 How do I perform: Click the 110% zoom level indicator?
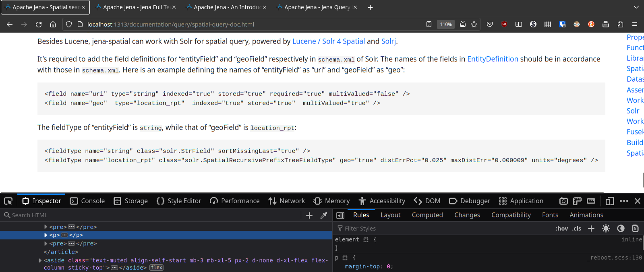[446, 24]
